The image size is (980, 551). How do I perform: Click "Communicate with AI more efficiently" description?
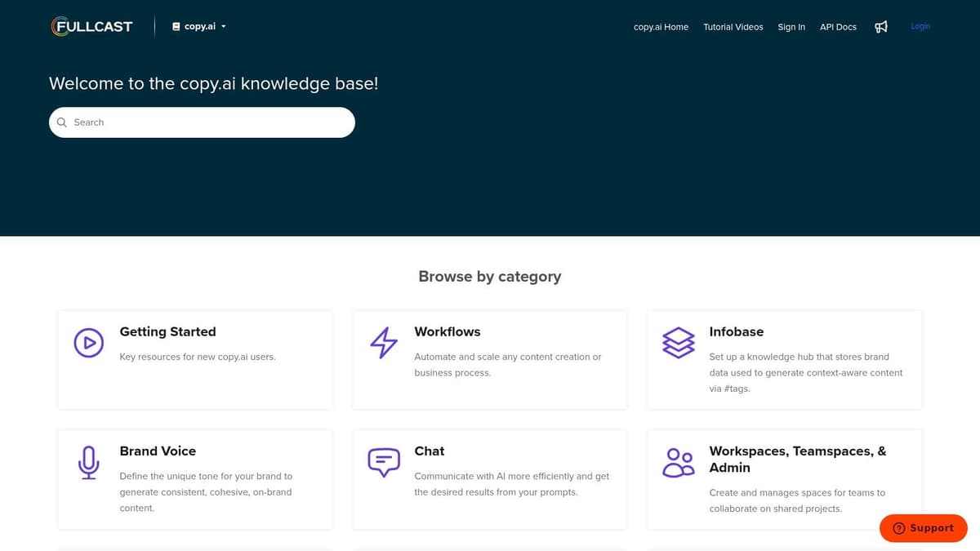point(512,484)
